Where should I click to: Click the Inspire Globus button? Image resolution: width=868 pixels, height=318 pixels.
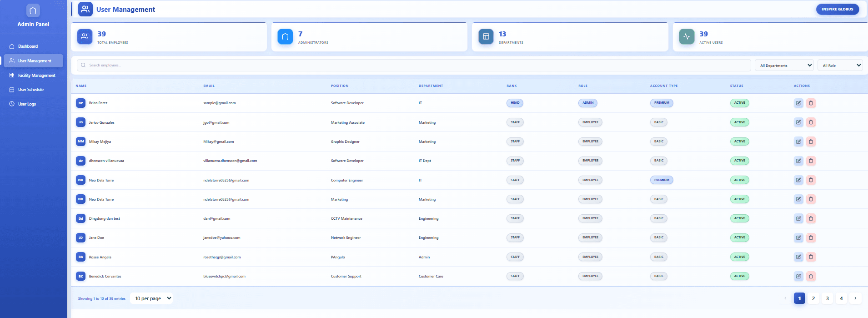837,9
